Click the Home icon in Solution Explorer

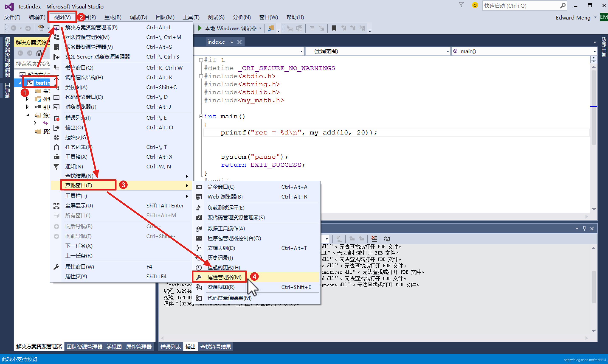tap(39, 53)
